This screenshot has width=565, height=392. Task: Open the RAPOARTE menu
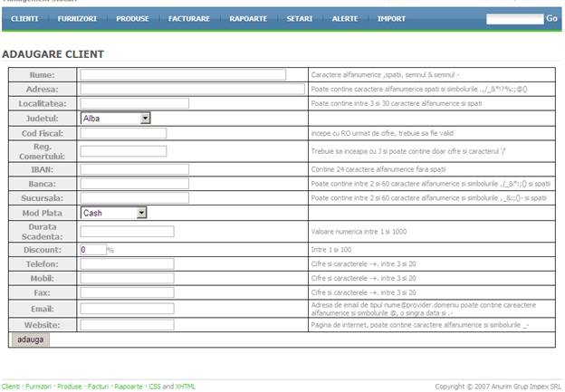pos(248,19)
